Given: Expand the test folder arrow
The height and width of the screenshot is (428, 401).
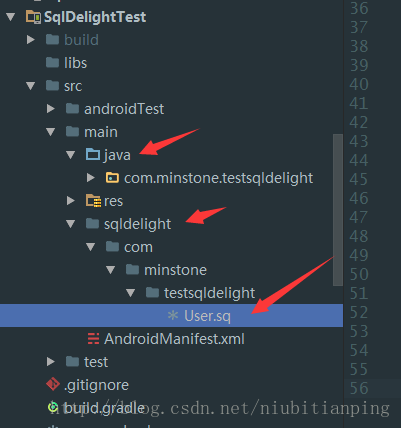Looking at the screenshot, I should coord(51,361).
